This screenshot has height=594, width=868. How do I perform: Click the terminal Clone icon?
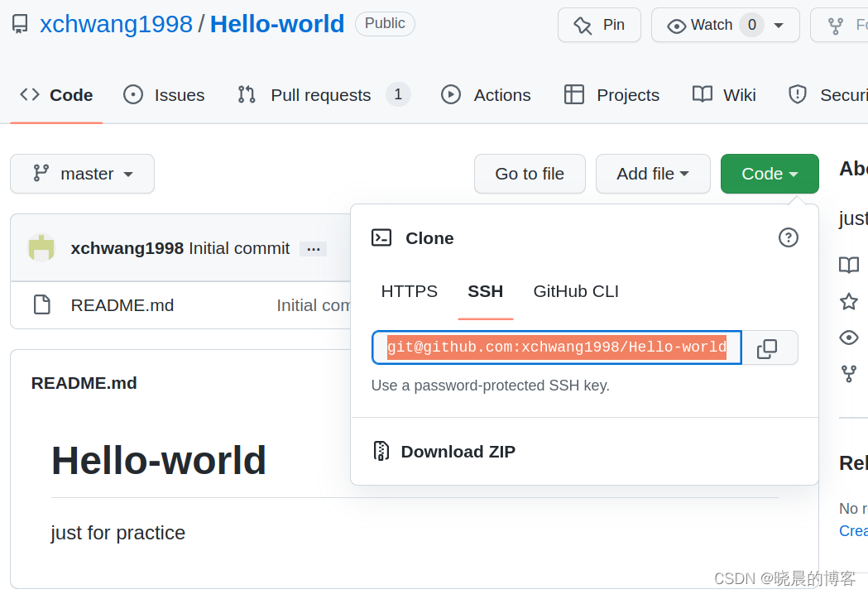click(x=381, y=237)
